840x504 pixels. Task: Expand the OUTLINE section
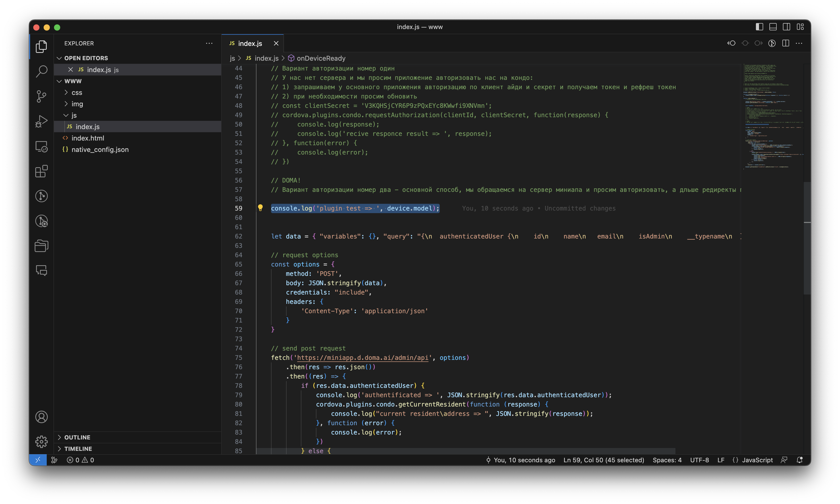coord(77,437)
